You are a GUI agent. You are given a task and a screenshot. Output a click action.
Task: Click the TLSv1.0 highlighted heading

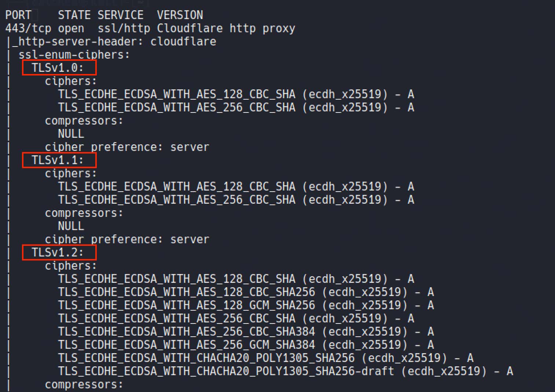coord(58,68)
